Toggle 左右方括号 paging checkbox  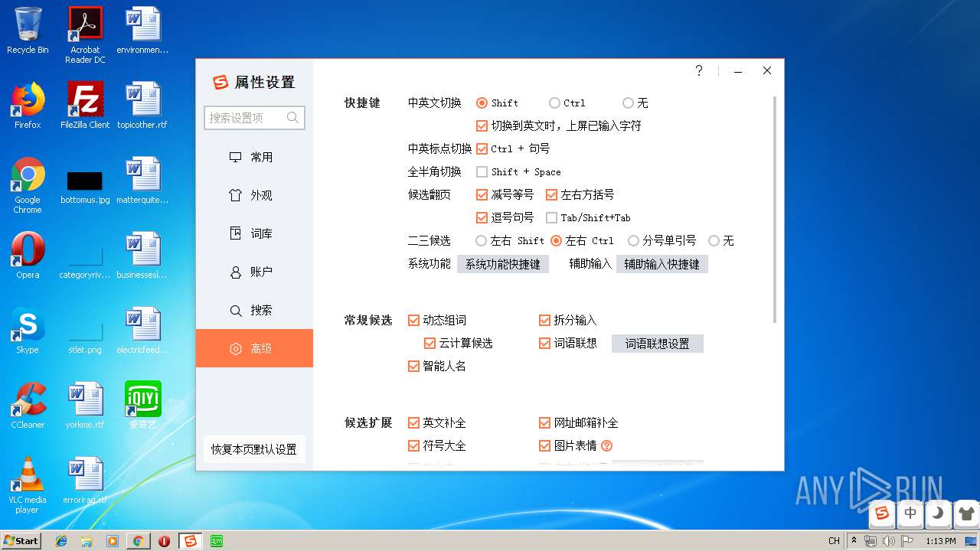551,194
